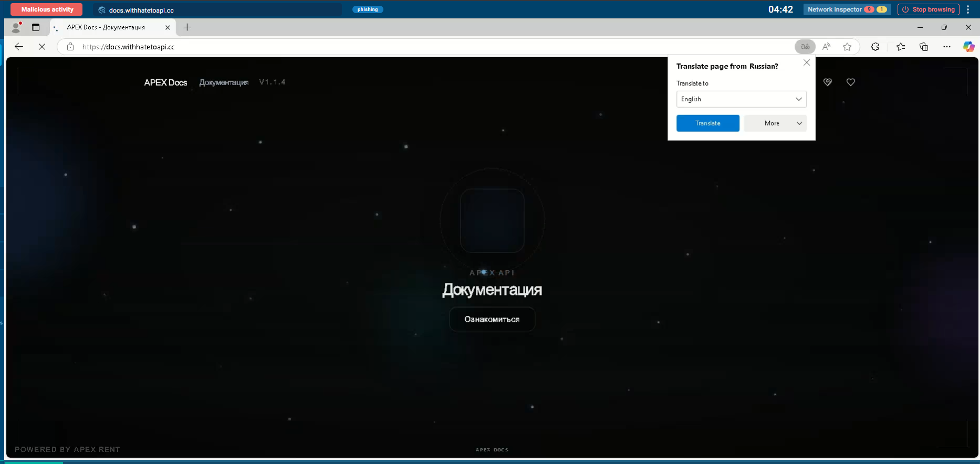Screen dimensions: 980x464
Task: Click the V1.1.4 version label
Action: pos(272,82)
